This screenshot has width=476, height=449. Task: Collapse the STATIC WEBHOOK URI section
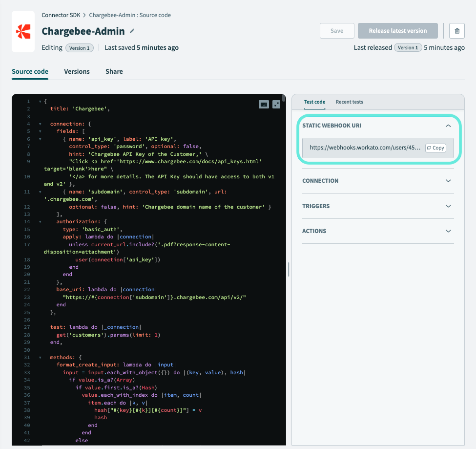(448, 126)
